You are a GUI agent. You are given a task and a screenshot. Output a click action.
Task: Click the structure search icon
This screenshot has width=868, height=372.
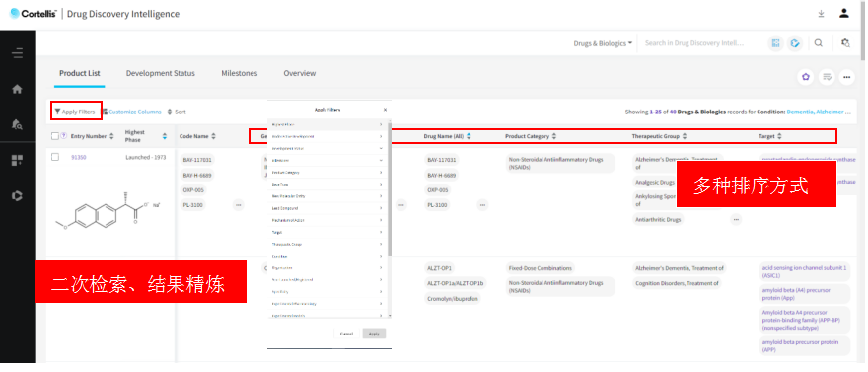coord(775,43)
